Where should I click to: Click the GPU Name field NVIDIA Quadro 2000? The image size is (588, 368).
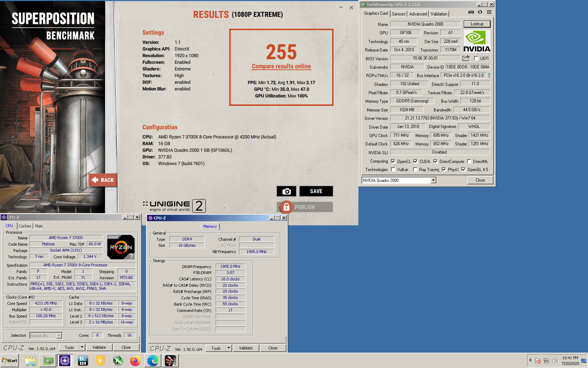[425, 24]
